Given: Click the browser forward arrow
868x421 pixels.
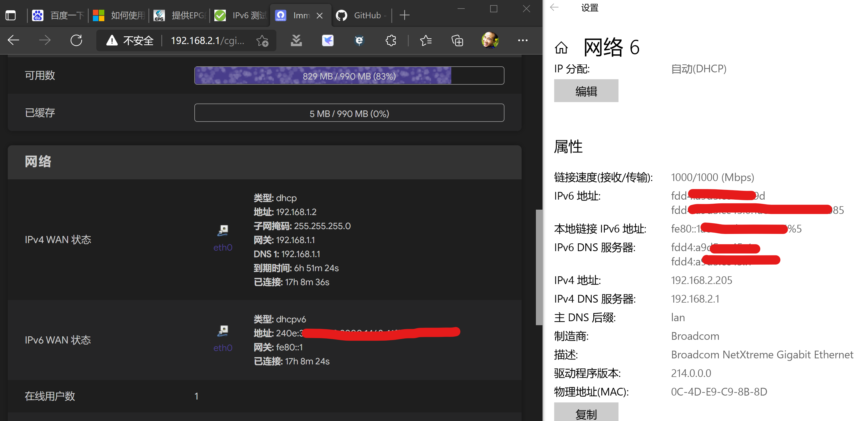Looking at the screenshot, I should 45,40.
